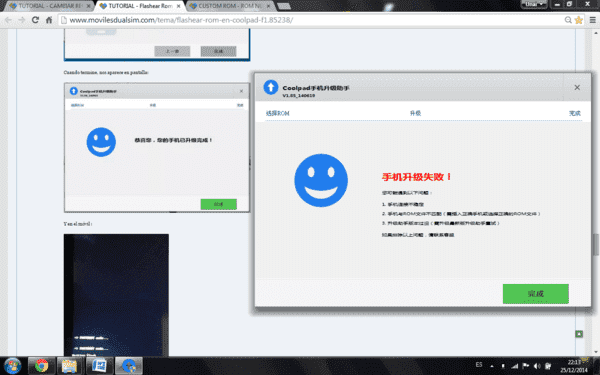Click the Coolpad blue arrow logo icon
600x375 pixels.
(x=271, y=87)
